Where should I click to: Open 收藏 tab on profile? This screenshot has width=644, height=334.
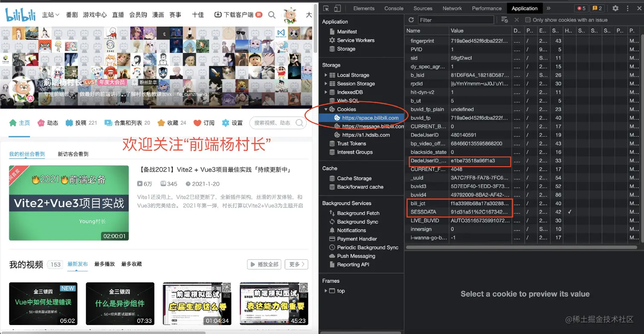(172, 123)
